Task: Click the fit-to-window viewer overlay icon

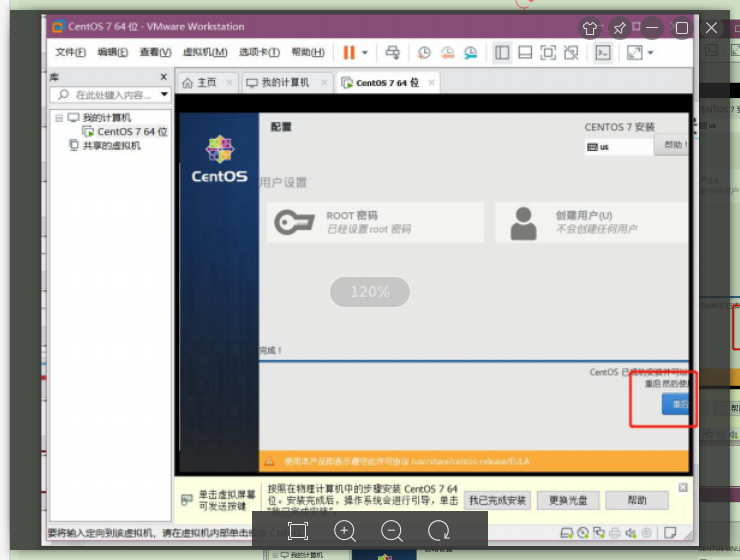Action: (298, 531)
